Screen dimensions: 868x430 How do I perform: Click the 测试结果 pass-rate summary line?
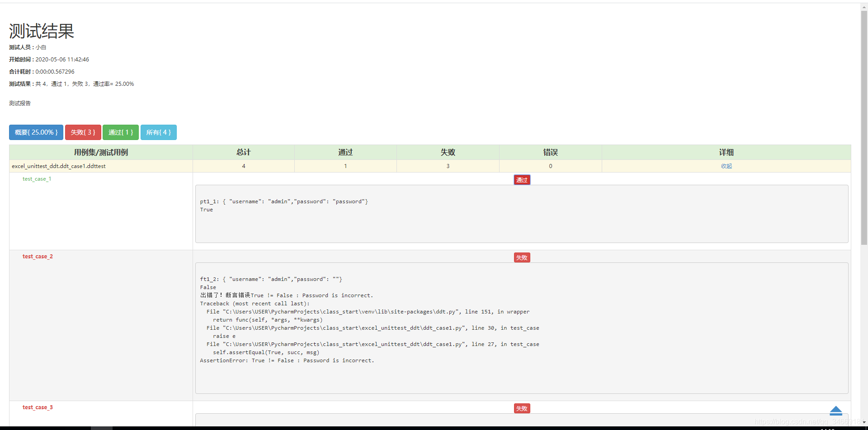point(71,84)
